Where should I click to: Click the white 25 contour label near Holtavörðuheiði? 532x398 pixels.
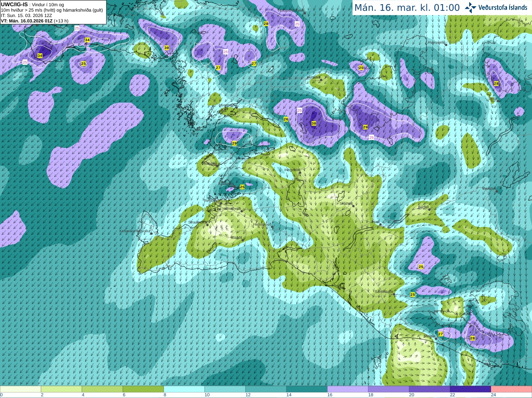(297, 24)
